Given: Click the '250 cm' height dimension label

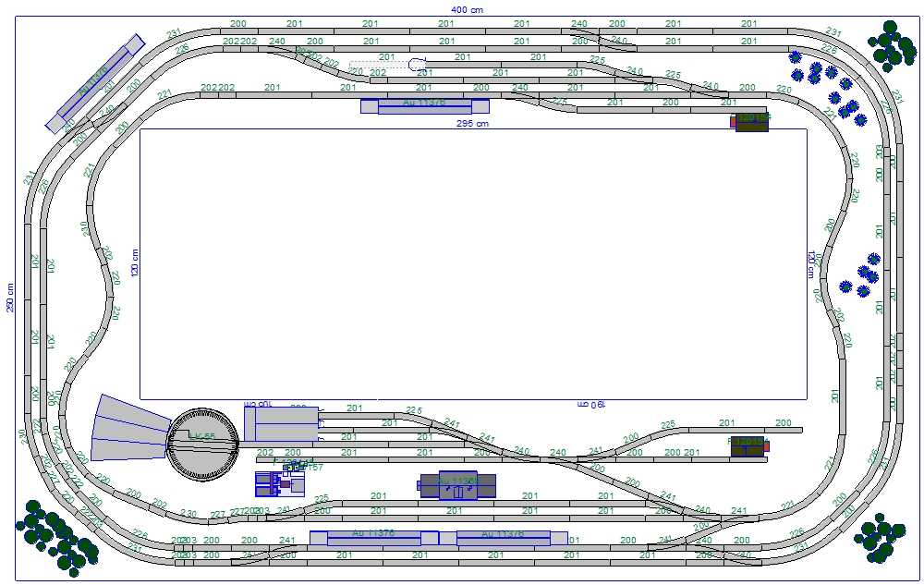Looking at the screenshot, I should point(9,299).
